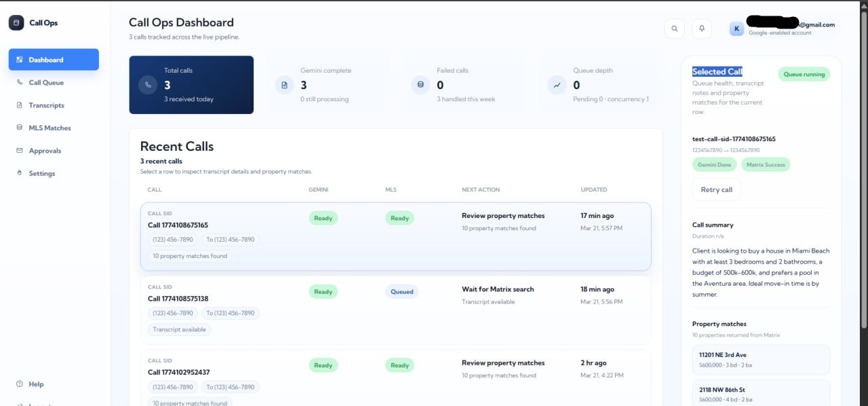Click the Approvals envelope icon
Image resolution: width=868 pixels, height=406 pixels.
[20, 151]
